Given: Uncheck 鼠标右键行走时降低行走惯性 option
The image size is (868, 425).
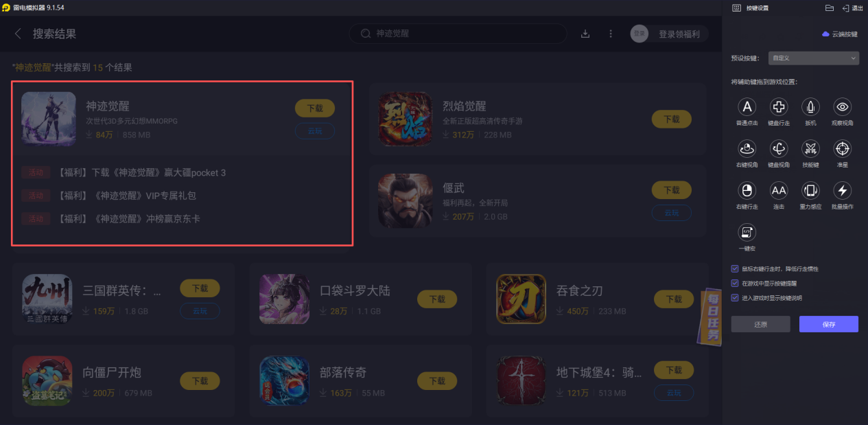Looking at the screenshot, I should point(735,268).
